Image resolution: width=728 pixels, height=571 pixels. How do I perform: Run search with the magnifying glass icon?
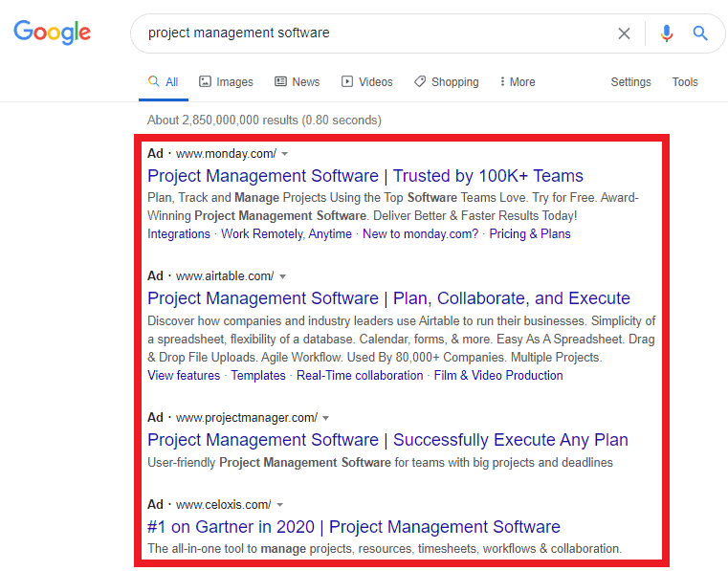pyautogui.click(x=700, y=33)
